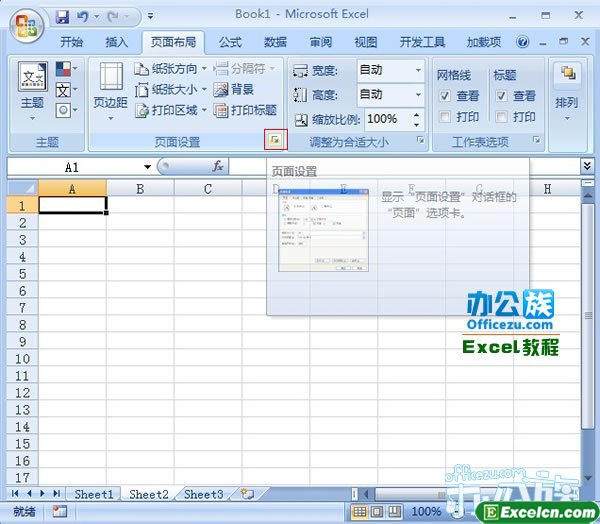Go to first sheet navigation arrow
Viewport: 600px width, 524px height.
(x=15, y=493)
